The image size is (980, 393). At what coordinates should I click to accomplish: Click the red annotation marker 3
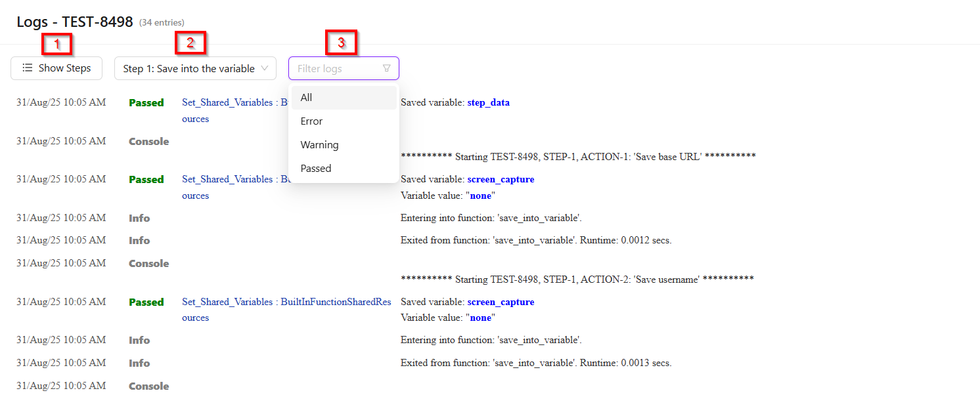coord(341,43)
